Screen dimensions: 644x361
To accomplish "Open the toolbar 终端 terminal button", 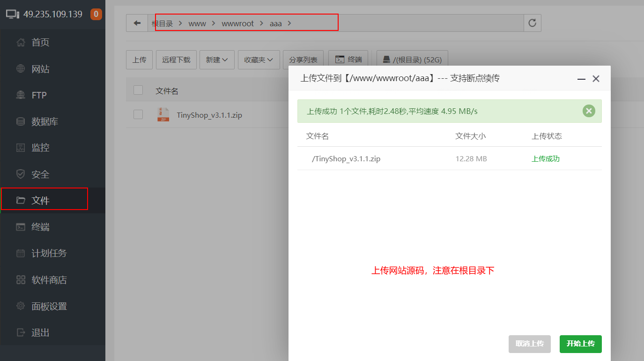I will click(348, 60).
